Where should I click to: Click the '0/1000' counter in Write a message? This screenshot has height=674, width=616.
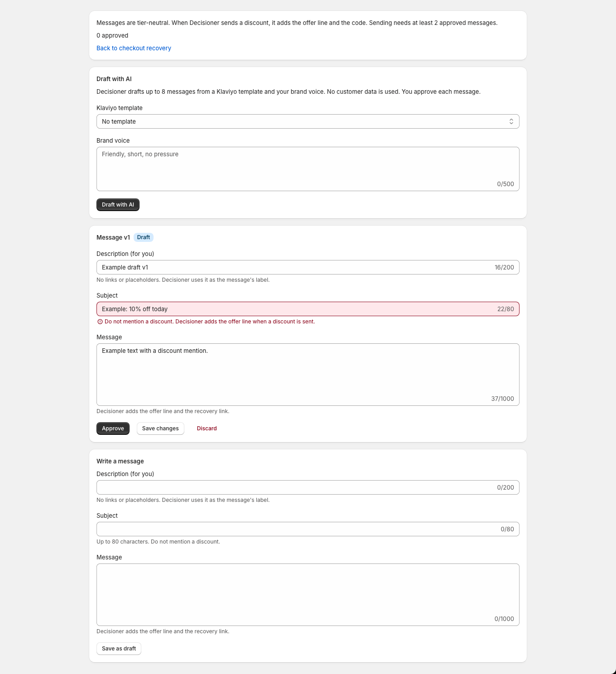coord(504,619)
